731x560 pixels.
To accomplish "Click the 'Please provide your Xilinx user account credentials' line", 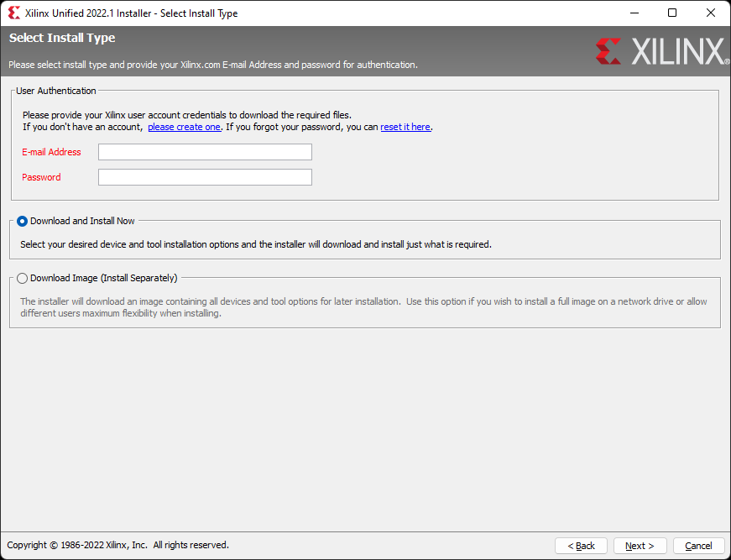I will click(x=187, y=115).
